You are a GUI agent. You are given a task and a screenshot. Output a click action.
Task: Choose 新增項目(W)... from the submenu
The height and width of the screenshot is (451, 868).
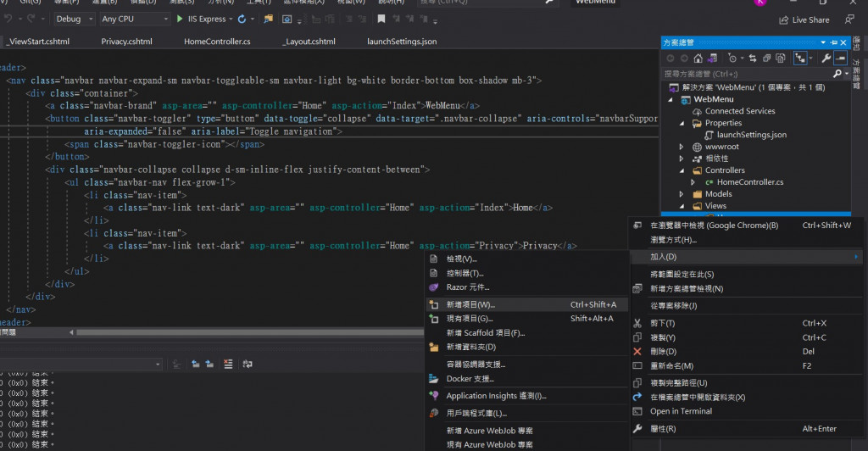tap(527, 304)
